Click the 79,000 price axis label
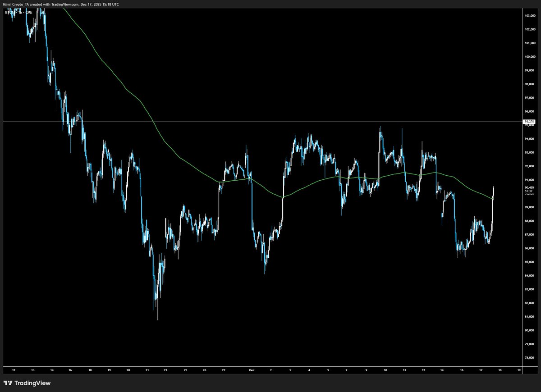The width and height of the screenshot is (541, 392). [x=529, y=344]
